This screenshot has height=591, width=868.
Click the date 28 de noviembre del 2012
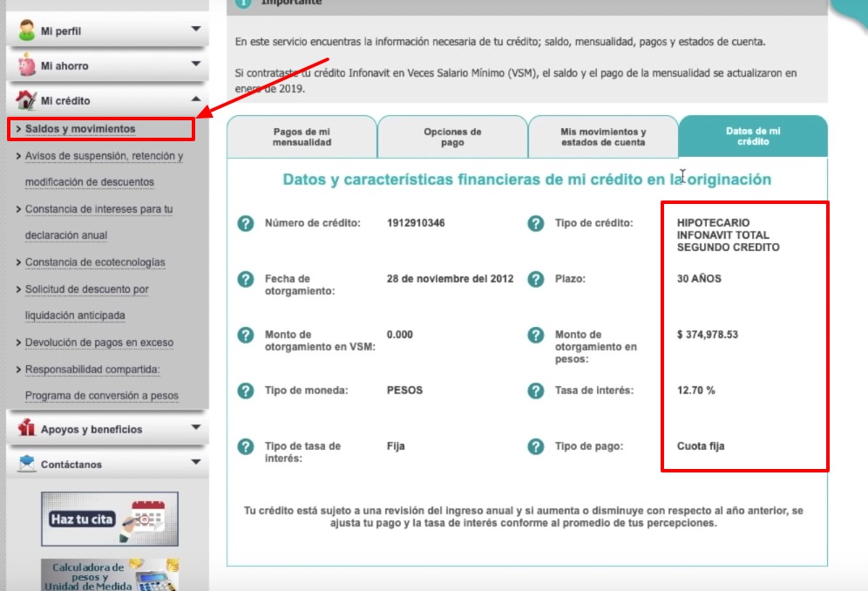(450, 279)
